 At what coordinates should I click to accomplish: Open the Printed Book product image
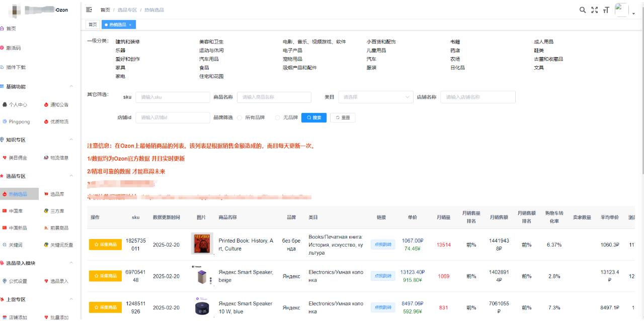point(202,244)
